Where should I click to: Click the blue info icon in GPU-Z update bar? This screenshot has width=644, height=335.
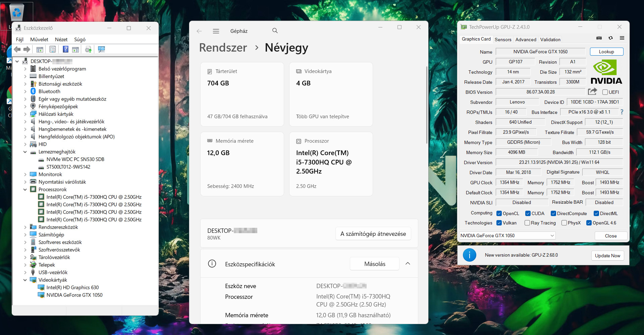pyautogui.click(x=470, y=255)
